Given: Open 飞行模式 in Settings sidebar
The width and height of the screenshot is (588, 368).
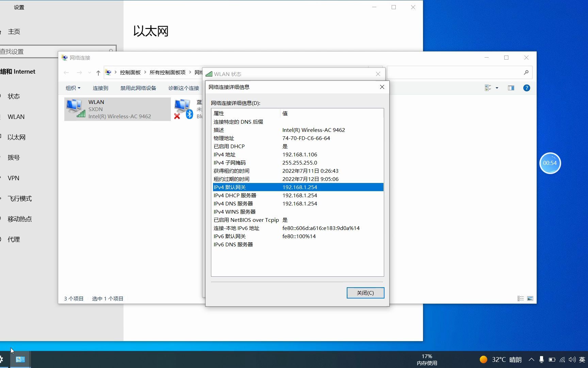Looking at the screenshot, I should pos(20,199).
